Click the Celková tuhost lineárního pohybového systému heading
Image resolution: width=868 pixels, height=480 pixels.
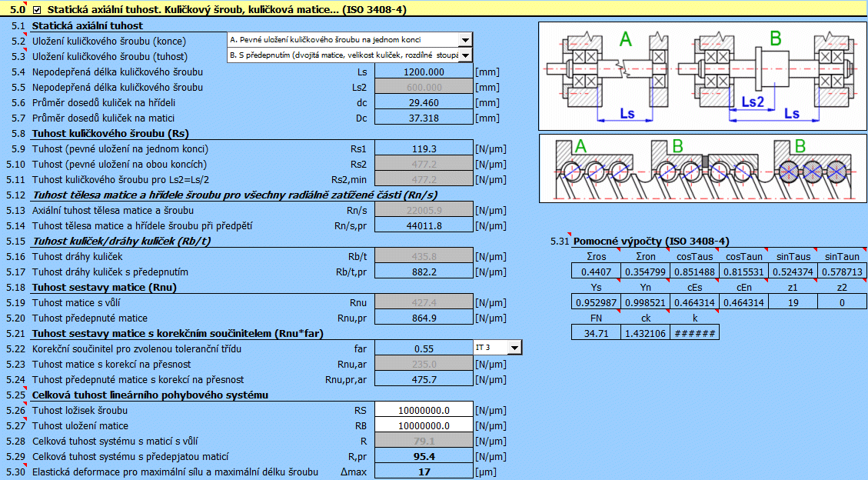point(150,395)
